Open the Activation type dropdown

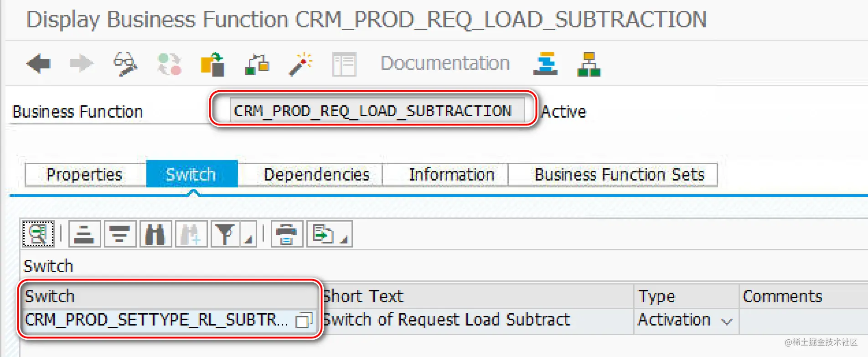pos(727,321)
